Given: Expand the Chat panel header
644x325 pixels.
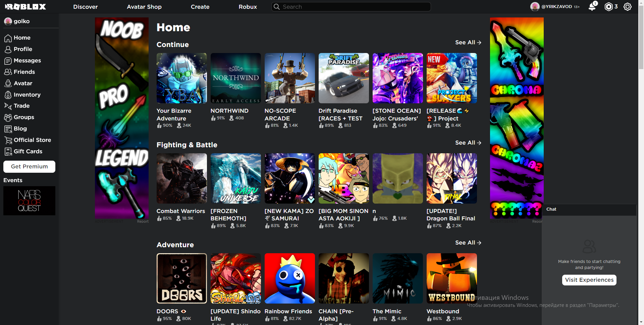Looking at the screenshot, I should point(589,210).
